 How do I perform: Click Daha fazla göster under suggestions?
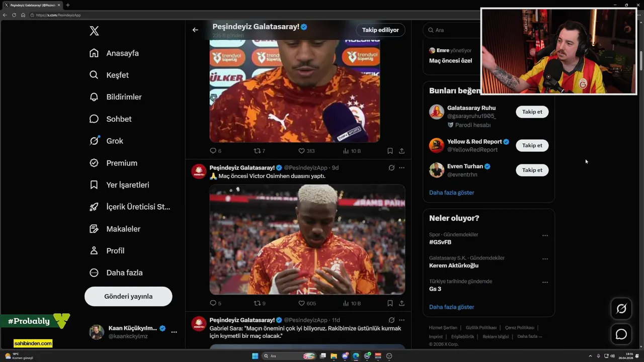[x=451, y=193]
